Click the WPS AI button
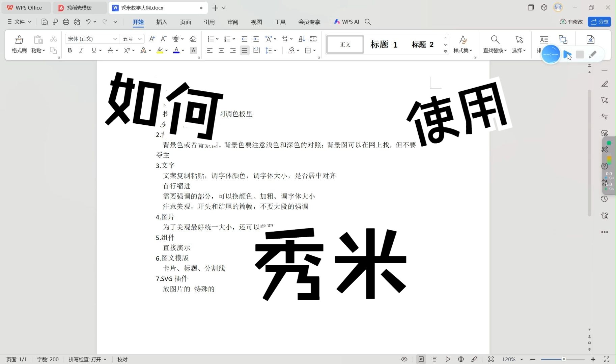616x364 pixels. coord(346,22)
